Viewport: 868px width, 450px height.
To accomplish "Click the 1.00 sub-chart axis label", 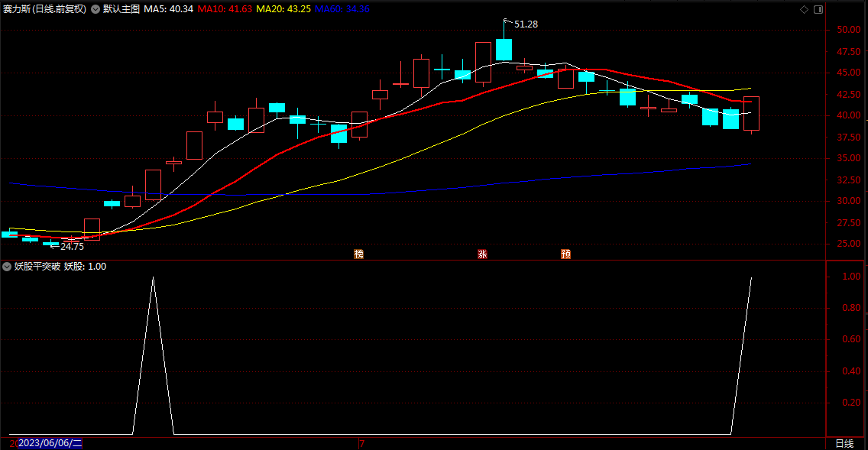I will (x=851, y=277).
